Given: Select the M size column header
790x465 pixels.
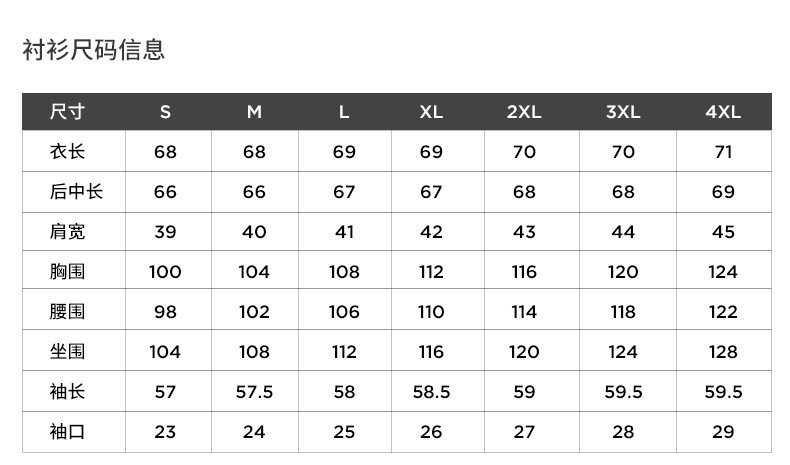Looking at the screenshot, I should pos(254,112).
